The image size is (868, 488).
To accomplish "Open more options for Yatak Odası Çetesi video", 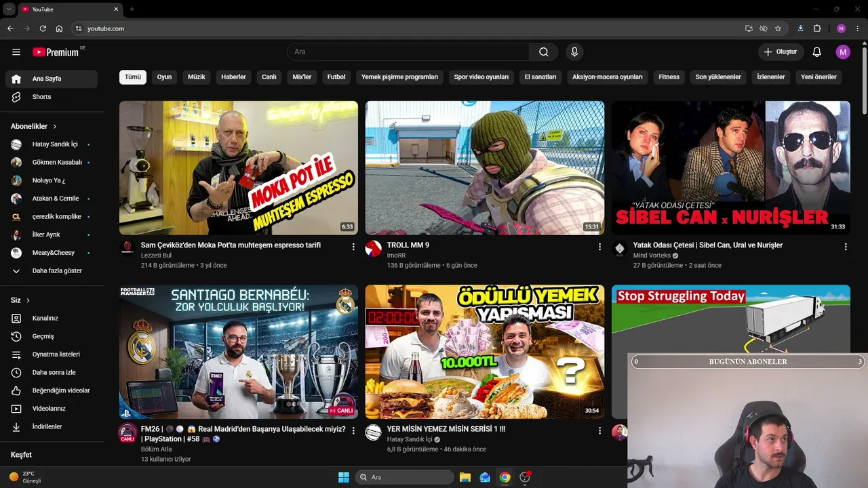I will [846, 247].
